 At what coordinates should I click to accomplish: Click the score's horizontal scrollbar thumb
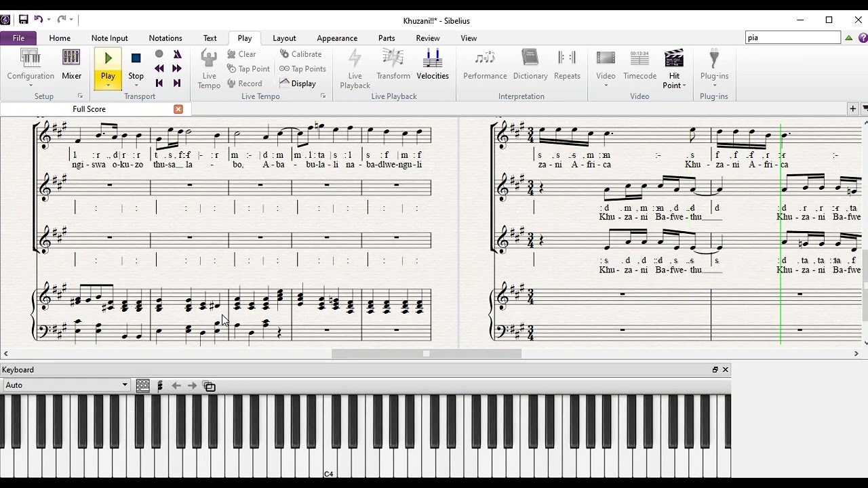[427, 353]
